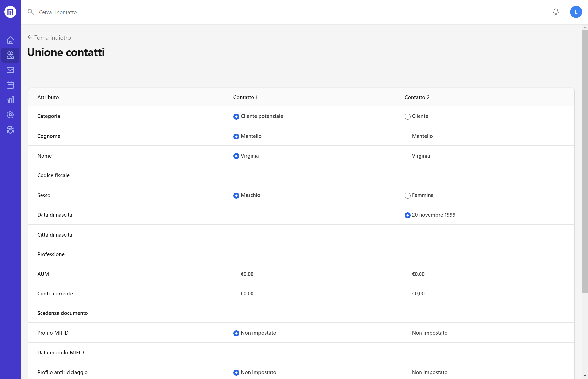Screen dimensions: 588x379
Task: Click the app logo at top left
Action: pyautogui.click(x=10, y=12)
